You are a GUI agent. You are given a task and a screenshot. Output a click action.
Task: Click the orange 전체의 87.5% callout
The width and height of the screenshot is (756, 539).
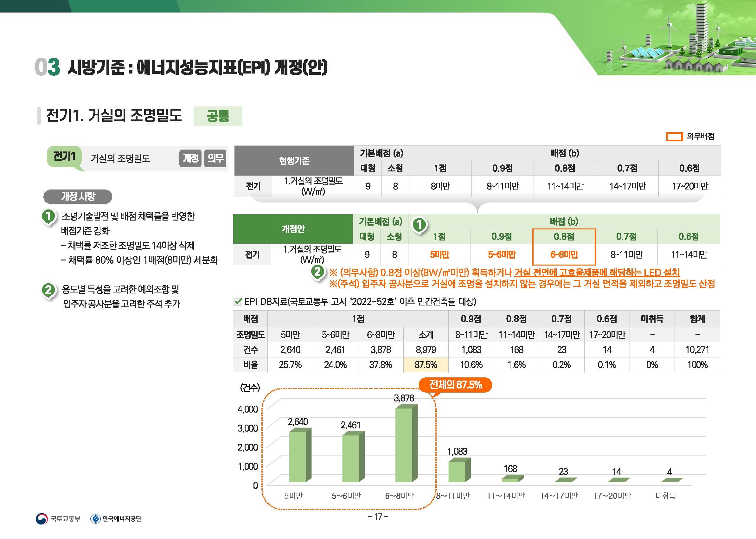point(455,385)
